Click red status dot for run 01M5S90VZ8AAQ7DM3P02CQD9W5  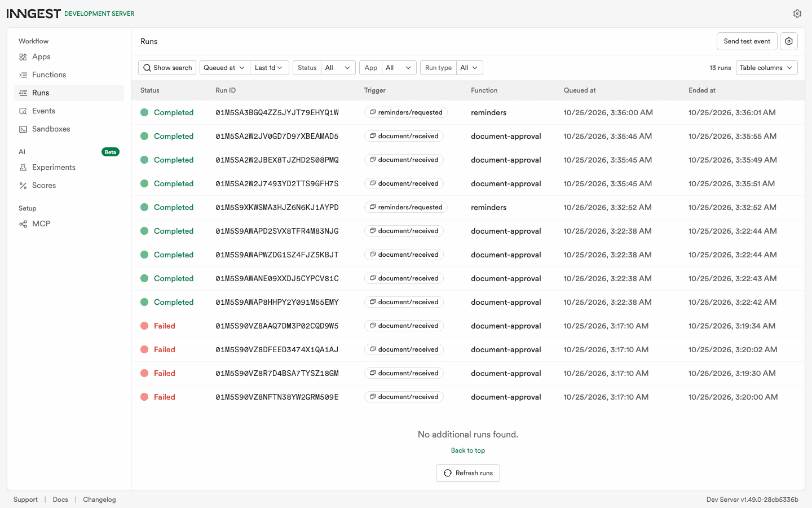(x=144, y=326)
